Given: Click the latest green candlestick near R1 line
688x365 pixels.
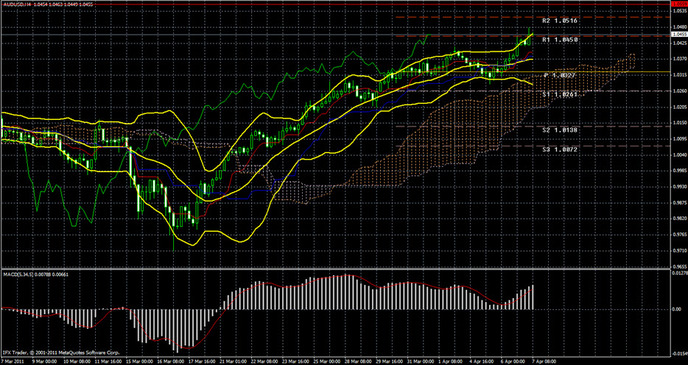Looking at the screenshot, I should click(x=529, y=37).
